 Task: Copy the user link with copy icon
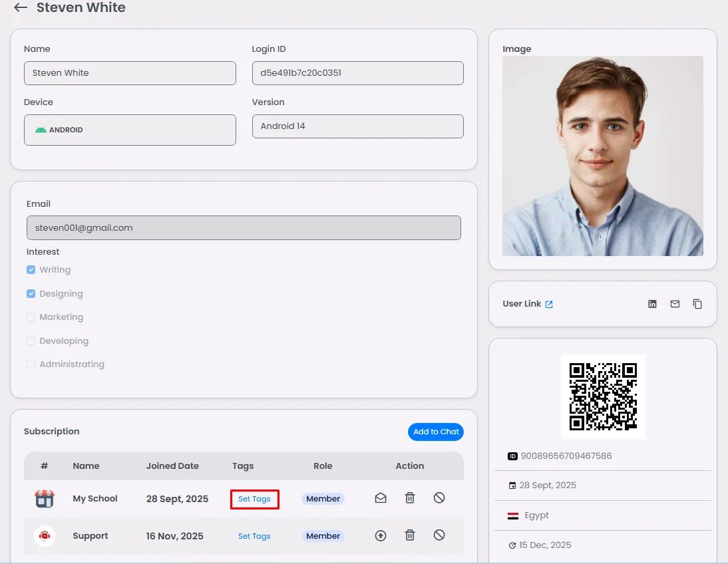tap(697, 304)
